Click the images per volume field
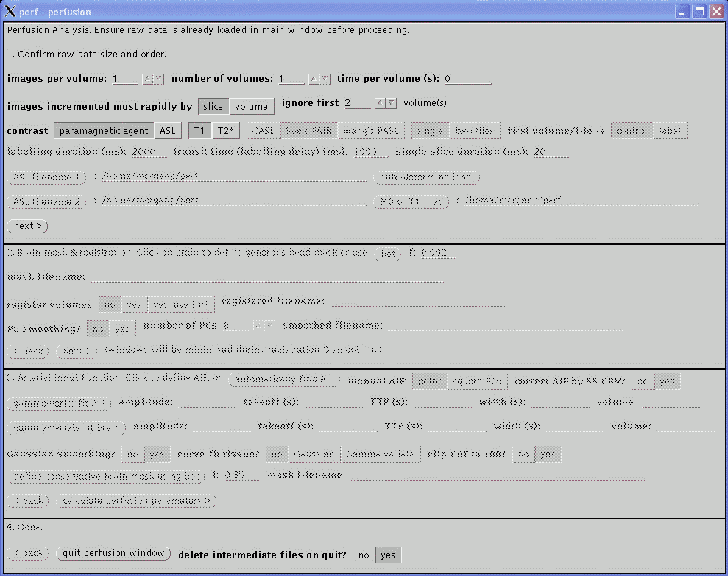Image resolution: width=728 pixels, height=576 pixels. pos(124,79)
